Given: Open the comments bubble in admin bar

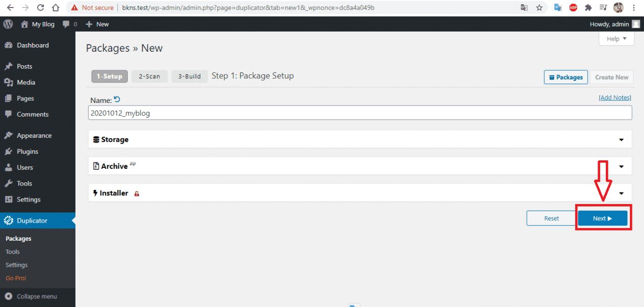Looking at the screenshot, I should click(66, 24).
